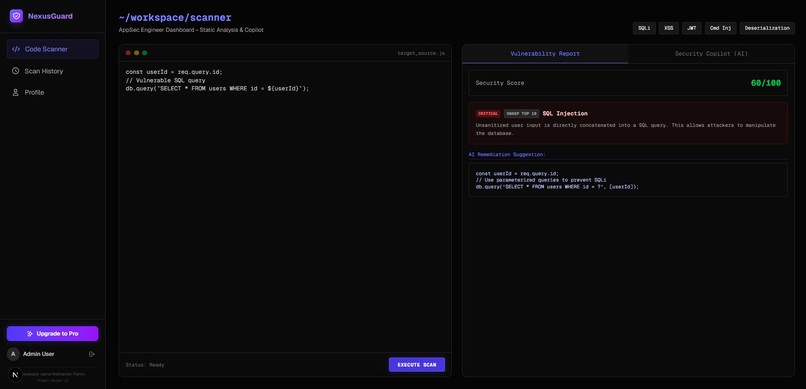806x389 pixels.
Task: Click the yellow window dot in the editor
Action: [136, 53]
